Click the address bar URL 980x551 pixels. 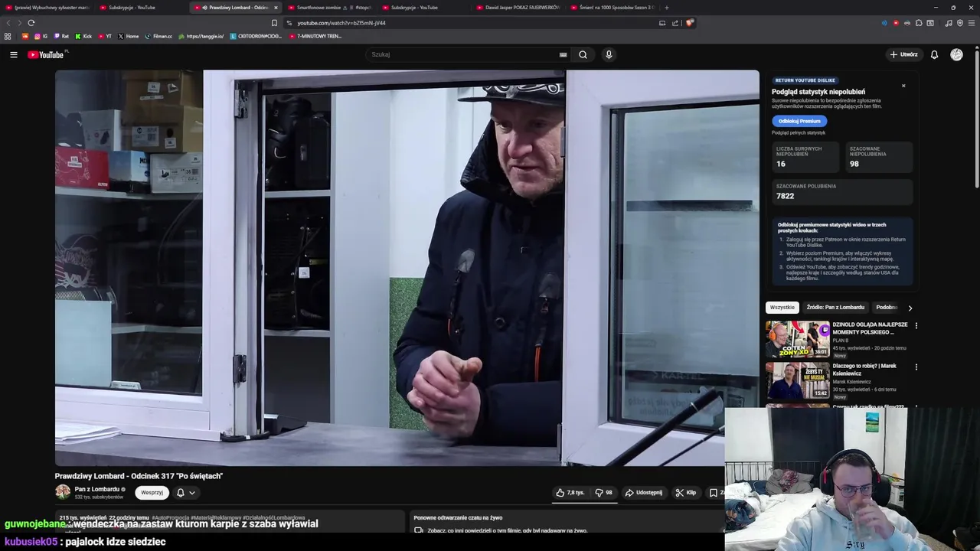click(x=341, y=23)
